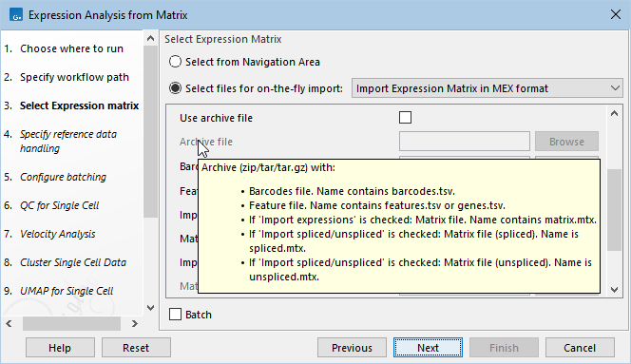Viewport: 631px width, 364px height.
Task: Close the Expression Analysis from Matrix dialog
Action: [615, 15]
